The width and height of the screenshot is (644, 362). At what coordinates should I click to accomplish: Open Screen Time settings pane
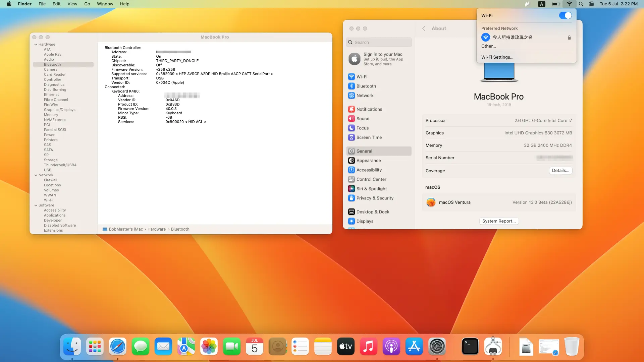pyautogui.click(x=379, y=137)
